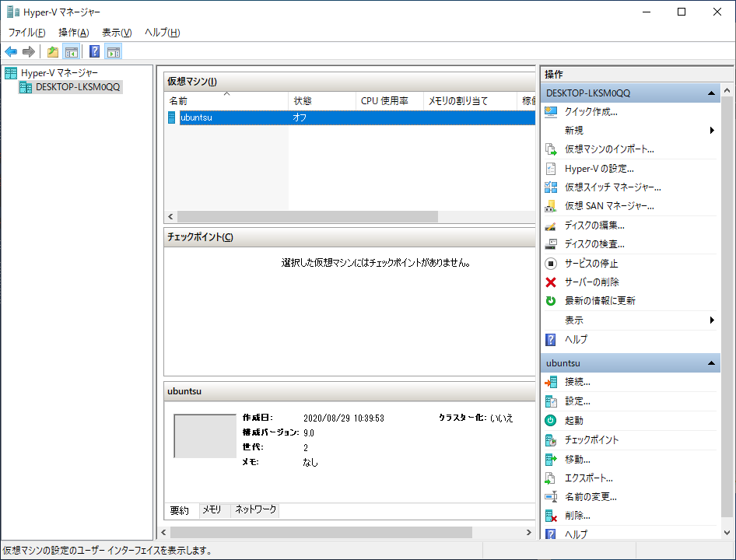The height and width of the screenshot is (560, 736).
Task: Click the ubuntsu 設定 settings icon
Action: point(551,401)
